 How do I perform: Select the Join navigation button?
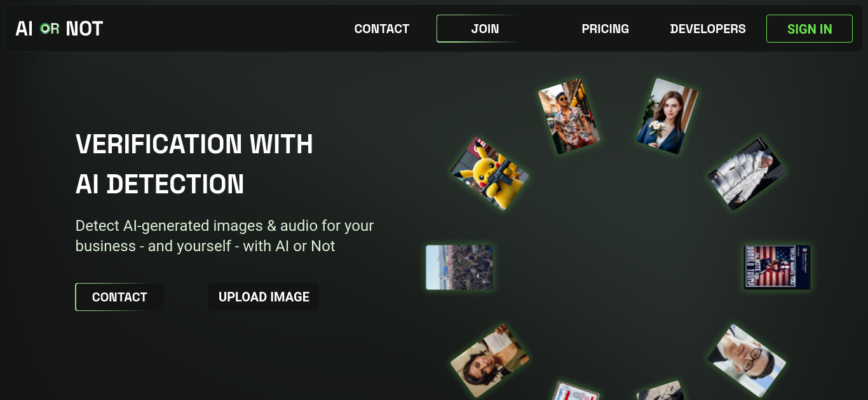tap(485, 29)
